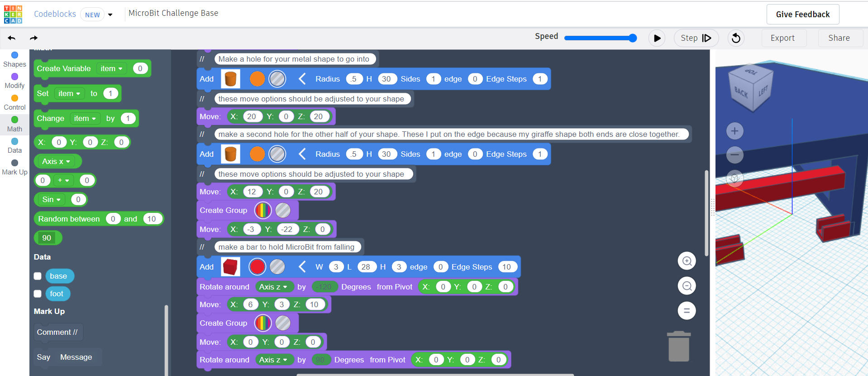Toggle the base variable checkbox
The width and height of the screenshot is (868, 376).
pyautogui.click(x=38, y=276)
